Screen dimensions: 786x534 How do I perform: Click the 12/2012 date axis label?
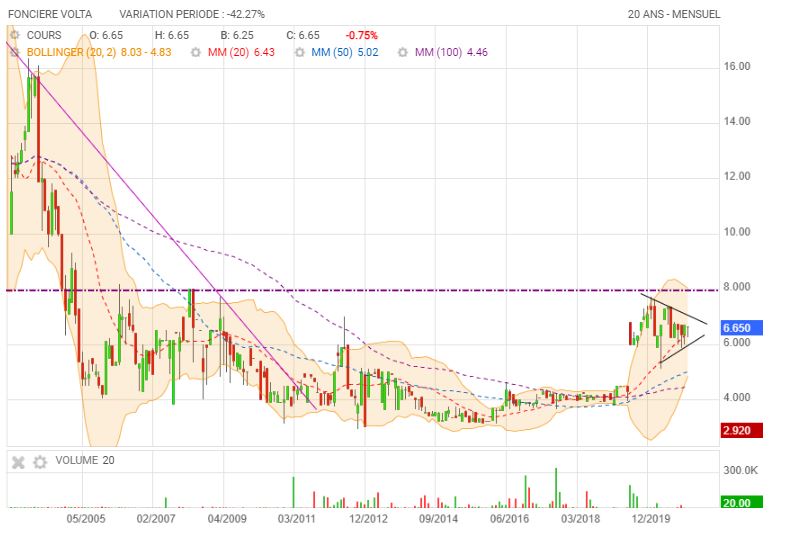pos(368,518)
